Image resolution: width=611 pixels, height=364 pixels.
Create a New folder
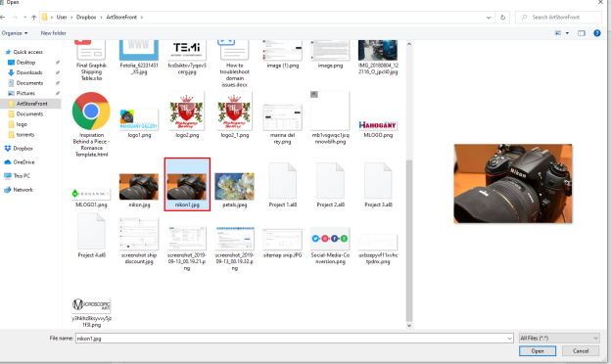(54, 33)
